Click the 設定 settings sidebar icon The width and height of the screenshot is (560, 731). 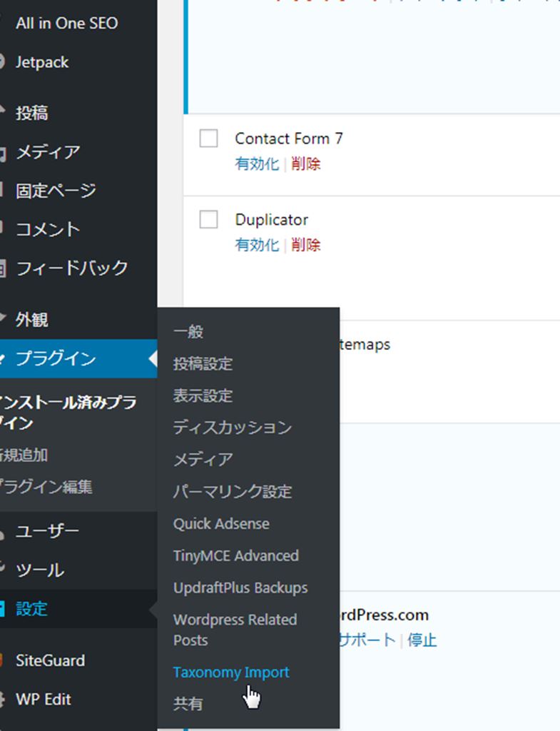(2, 609)
